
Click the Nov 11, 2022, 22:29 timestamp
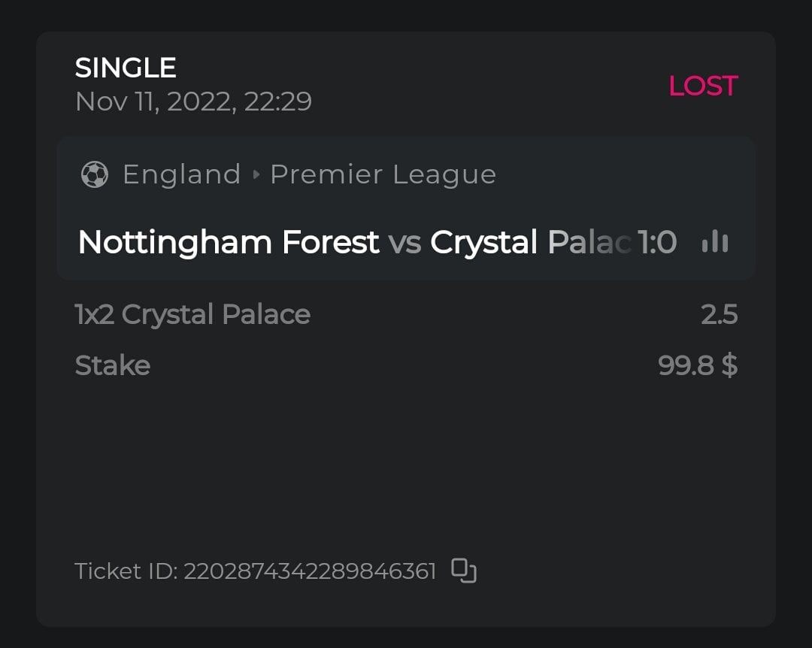[193, 101]
